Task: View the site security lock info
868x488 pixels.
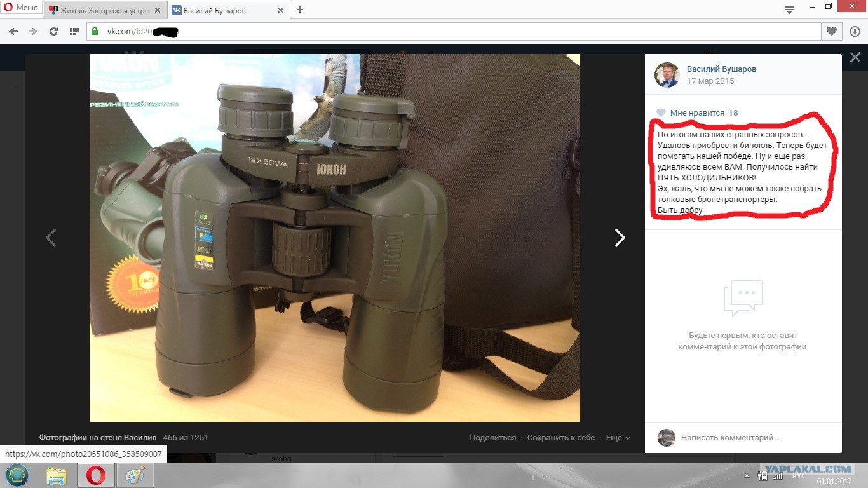Action: tap(95, 31)
